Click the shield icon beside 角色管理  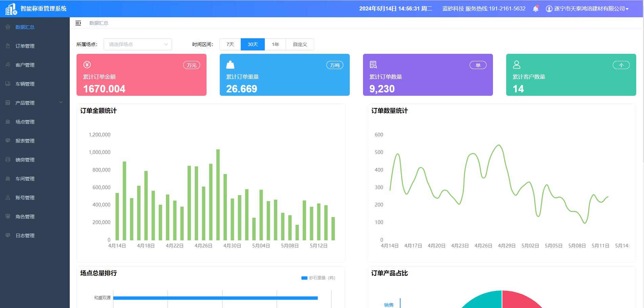click(x=8, y=216)
